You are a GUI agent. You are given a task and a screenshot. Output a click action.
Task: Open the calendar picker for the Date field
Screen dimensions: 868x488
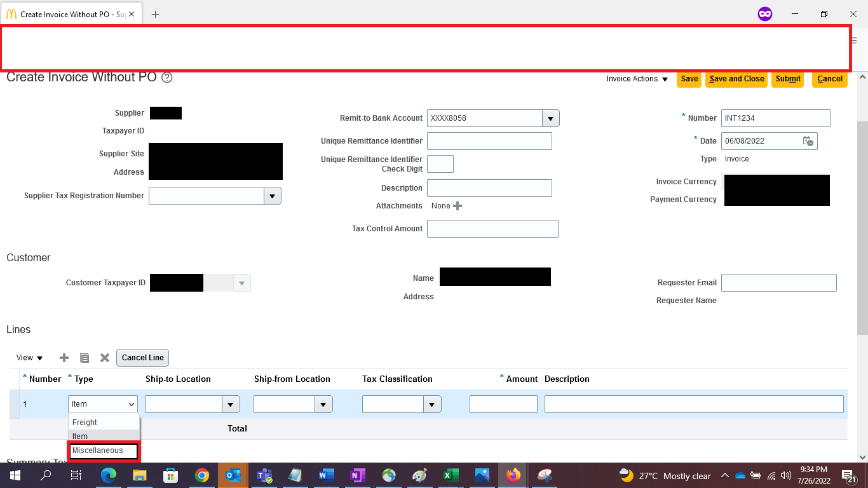808,140
